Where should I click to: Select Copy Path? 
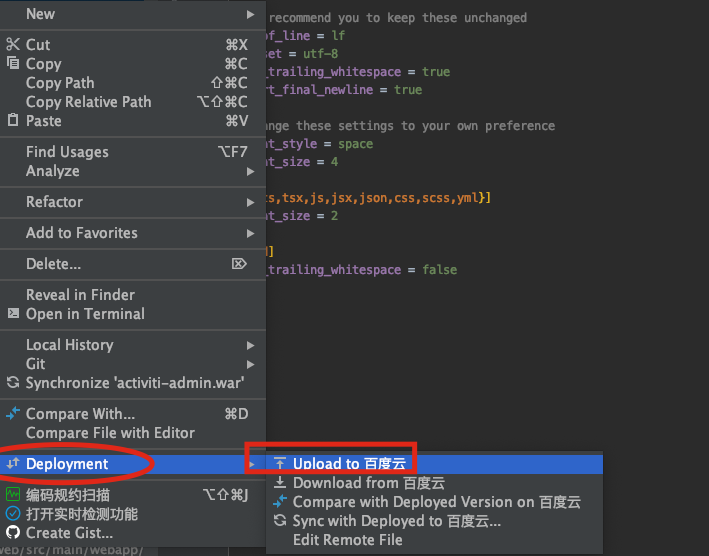132,82
